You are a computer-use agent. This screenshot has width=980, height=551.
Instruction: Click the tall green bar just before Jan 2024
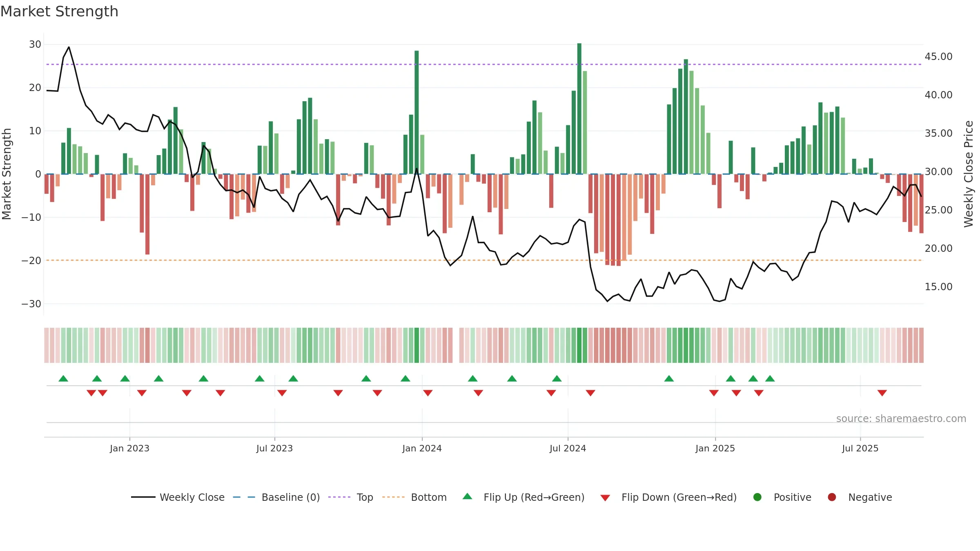point(416,112)
